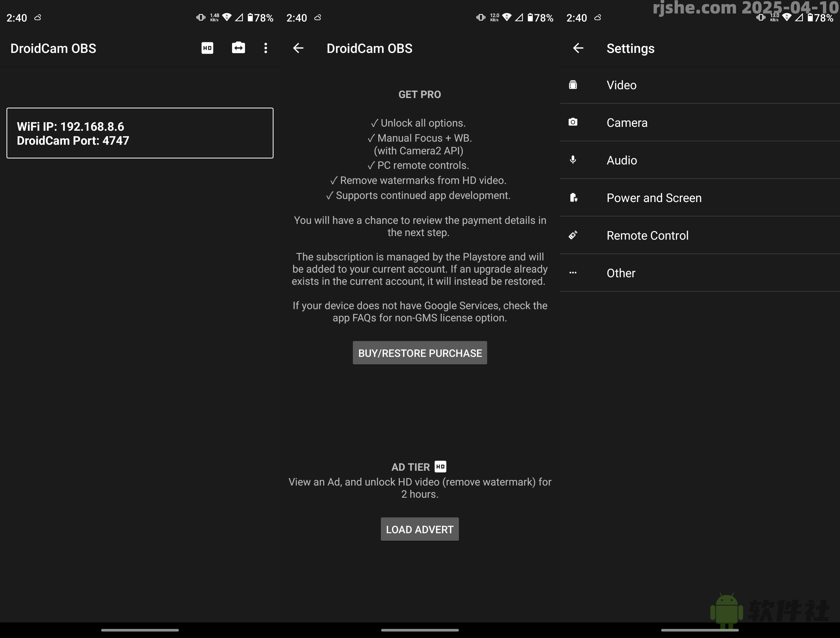
Task: Open Camera settings
Action: coord(627,122)
